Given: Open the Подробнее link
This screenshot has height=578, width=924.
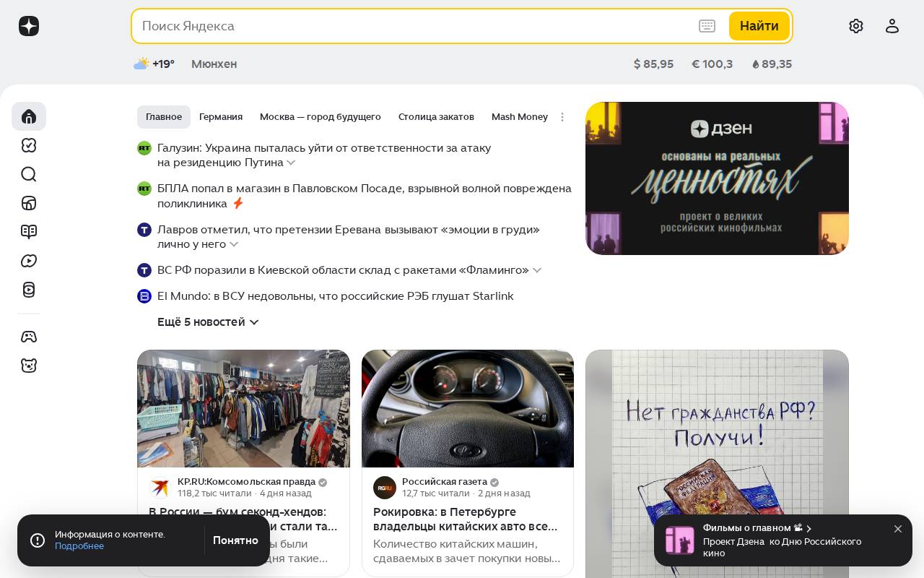Looking at the screenshot, I should pyautogui.click(x=79, y=546).
